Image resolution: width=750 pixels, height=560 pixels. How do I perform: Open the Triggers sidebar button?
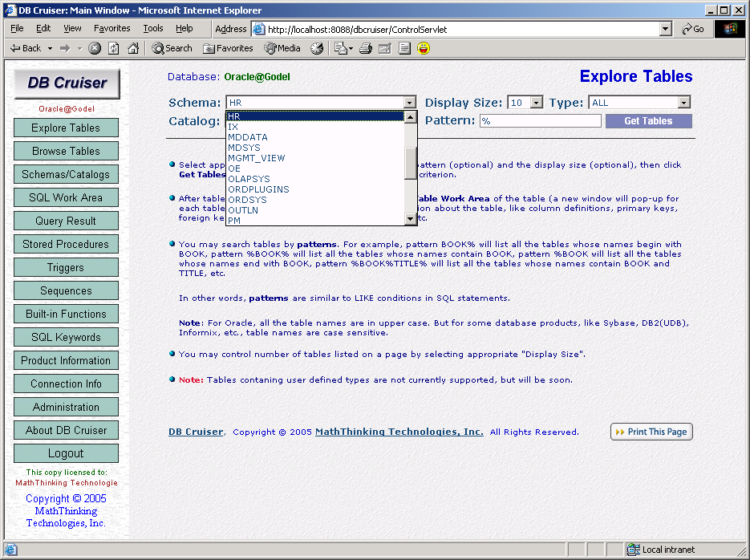(x=66, y=267)
